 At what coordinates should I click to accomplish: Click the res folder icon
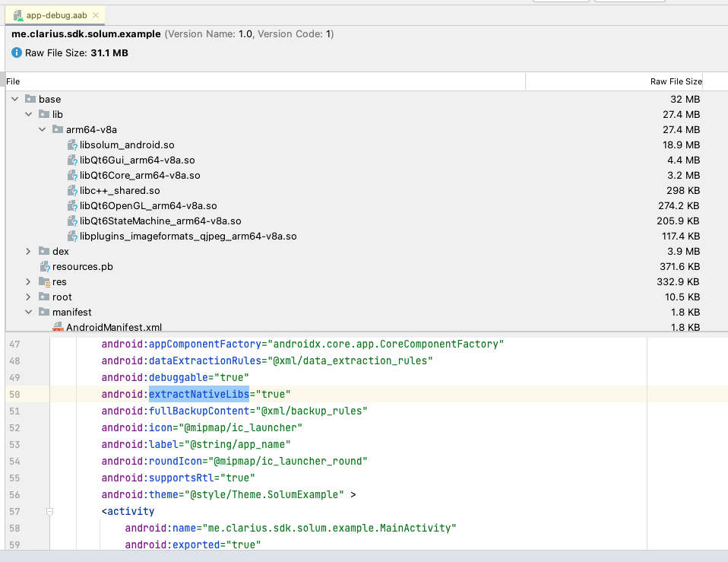pyautogui.click(x=43, y=281)
